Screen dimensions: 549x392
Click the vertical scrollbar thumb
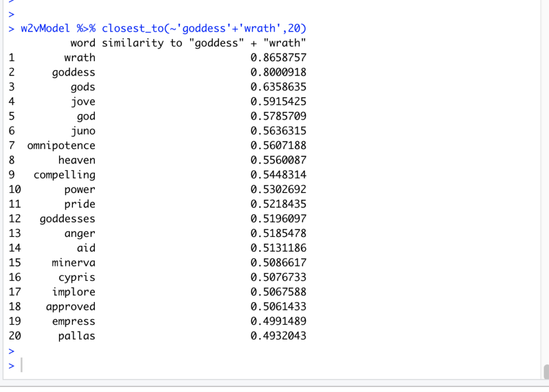coord(545,372)
